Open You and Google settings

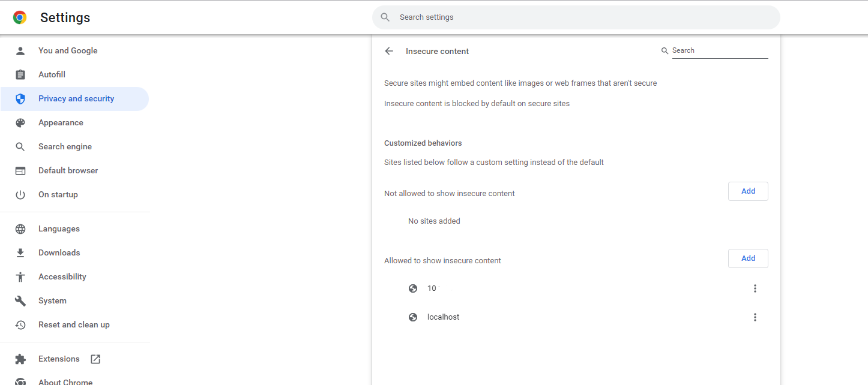point(68,51)
